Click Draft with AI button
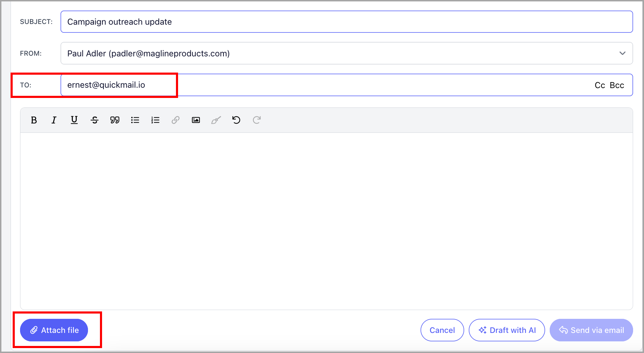Image resolution: width=644 pixels, height=353 pixels. 507,330
